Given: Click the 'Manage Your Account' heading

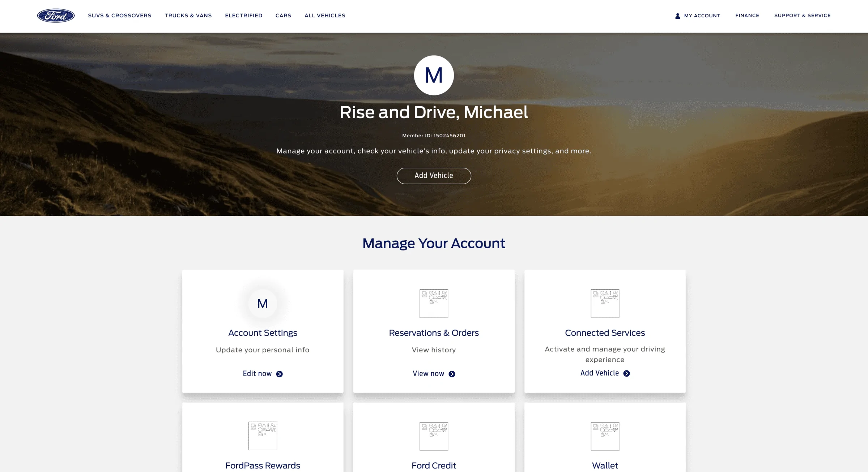Looking at the screenshot, I should coord(434,243).
